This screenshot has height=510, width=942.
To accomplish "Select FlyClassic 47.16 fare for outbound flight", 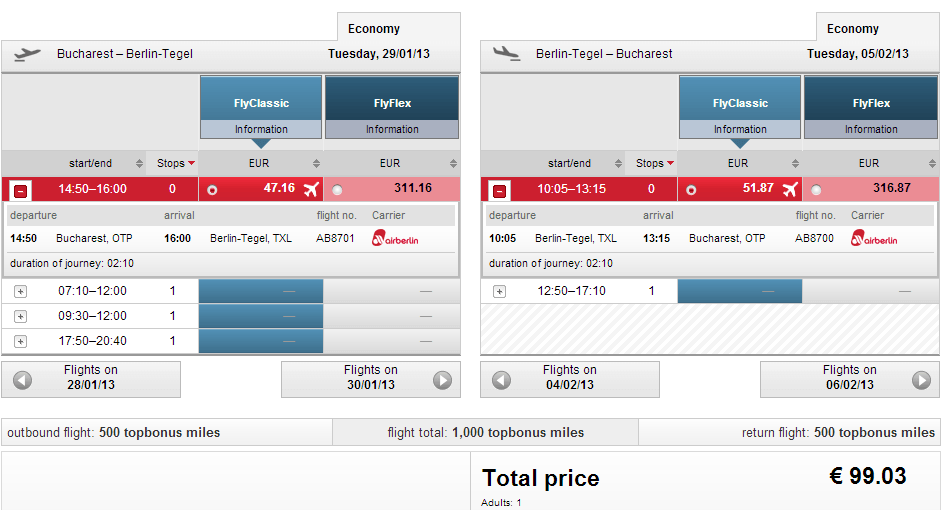I will tap(211, 189).
